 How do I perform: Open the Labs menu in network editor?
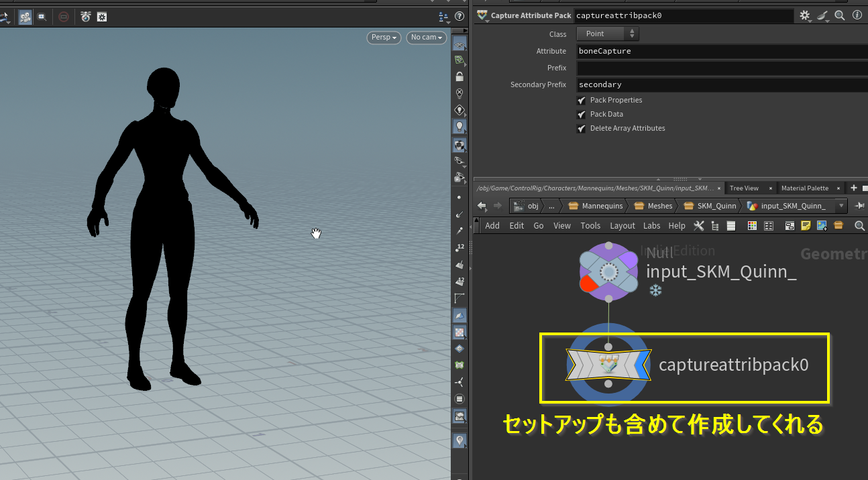[x=651, y=226]
